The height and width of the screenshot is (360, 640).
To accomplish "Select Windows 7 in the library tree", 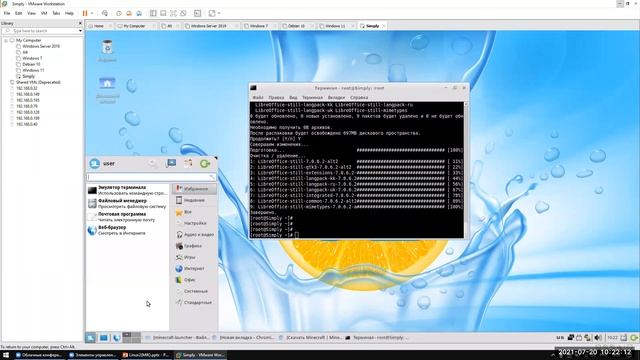I will pyautogui.click(x=32, y=58).
